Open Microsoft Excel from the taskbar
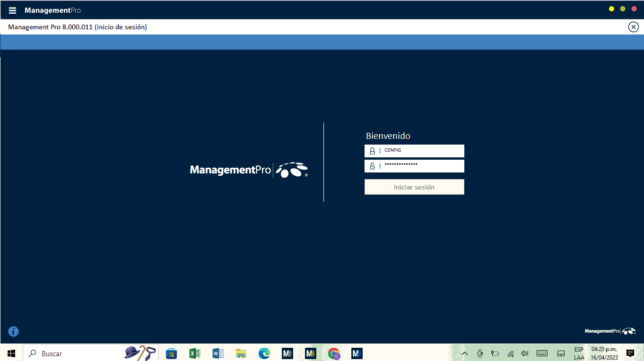The width and height of the screenshot is (644, 361). [x=194, y=353]
